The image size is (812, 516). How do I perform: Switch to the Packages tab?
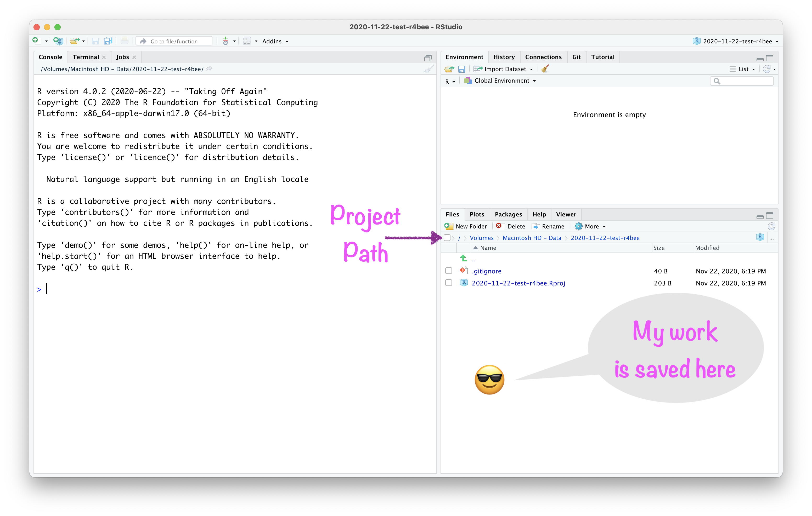(x=508, y=214)
